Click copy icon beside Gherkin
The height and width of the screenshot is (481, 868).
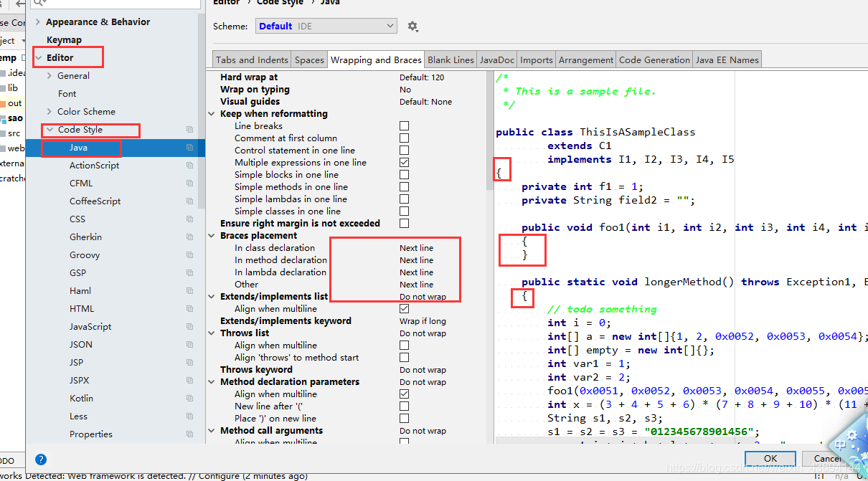click(189, 237)
